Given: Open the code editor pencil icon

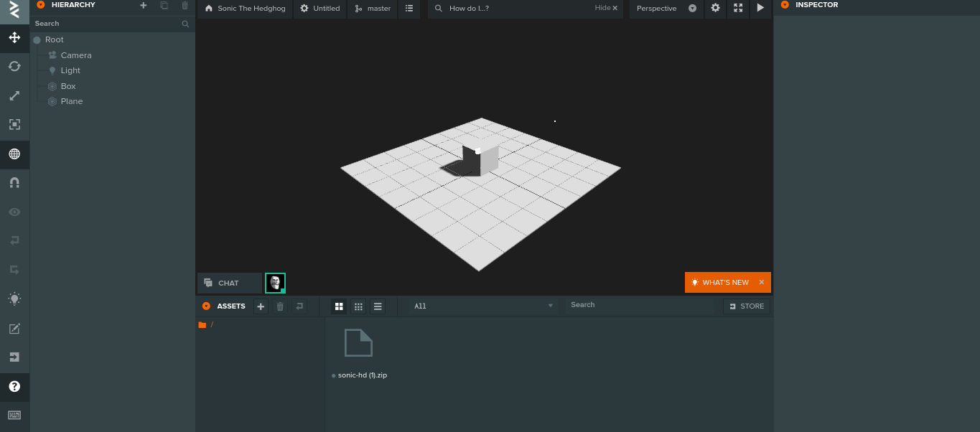Looking at the screenshot, I should tap(14, 329).
